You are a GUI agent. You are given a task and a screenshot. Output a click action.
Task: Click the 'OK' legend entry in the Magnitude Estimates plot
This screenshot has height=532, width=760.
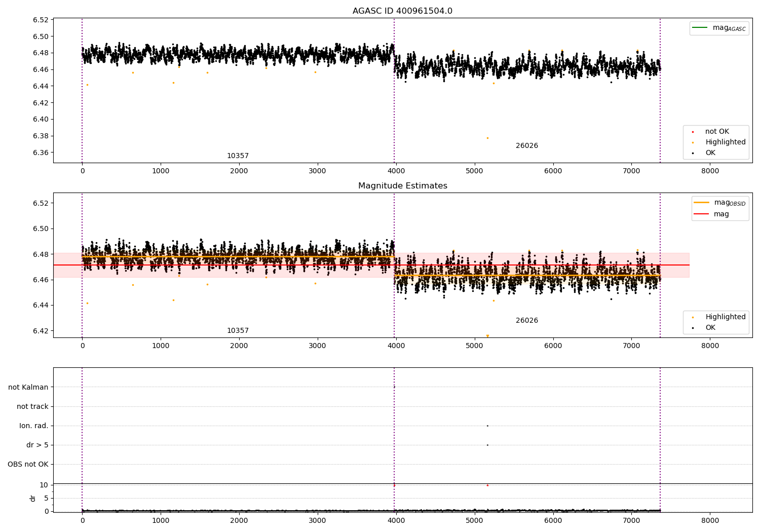704,328
